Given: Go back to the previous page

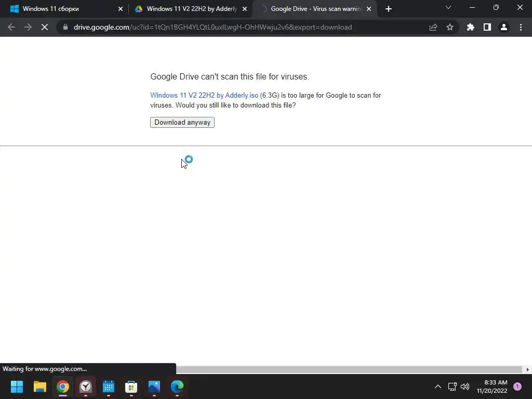Looking at the screenshot, I should tap(11, 27).
